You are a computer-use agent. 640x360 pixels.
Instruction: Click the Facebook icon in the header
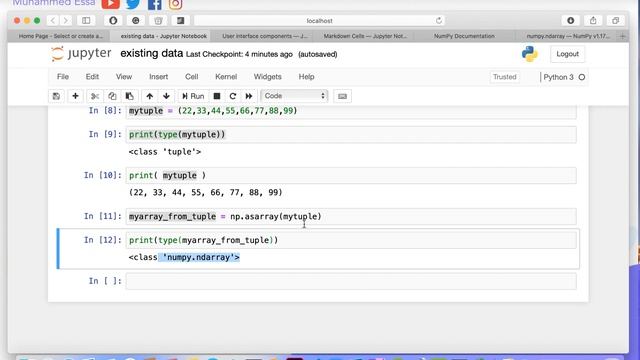tap(155, 4)
